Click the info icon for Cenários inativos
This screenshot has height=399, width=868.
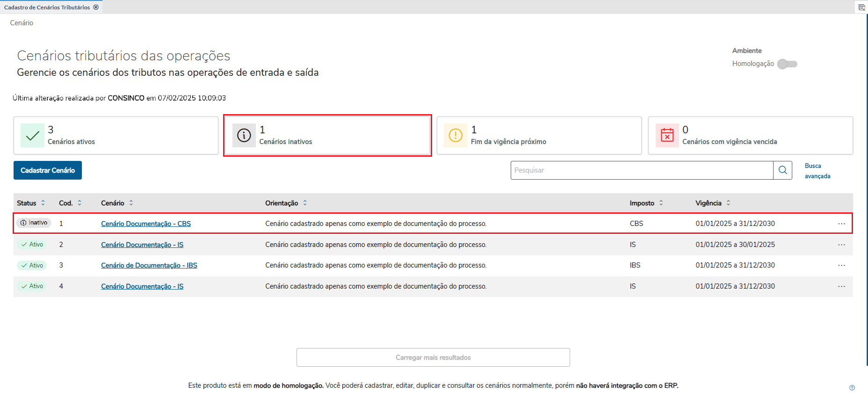click(244, 136)
